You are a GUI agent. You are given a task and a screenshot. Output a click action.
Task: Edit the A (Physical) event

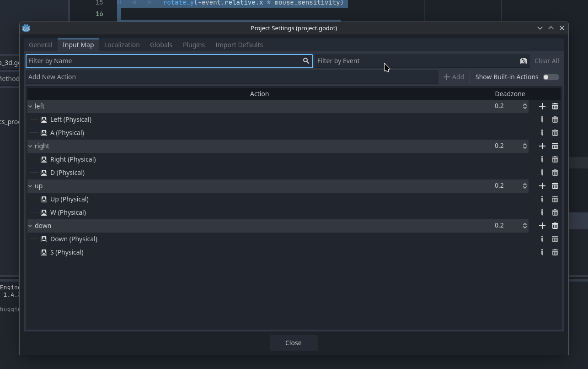[542, 133]
